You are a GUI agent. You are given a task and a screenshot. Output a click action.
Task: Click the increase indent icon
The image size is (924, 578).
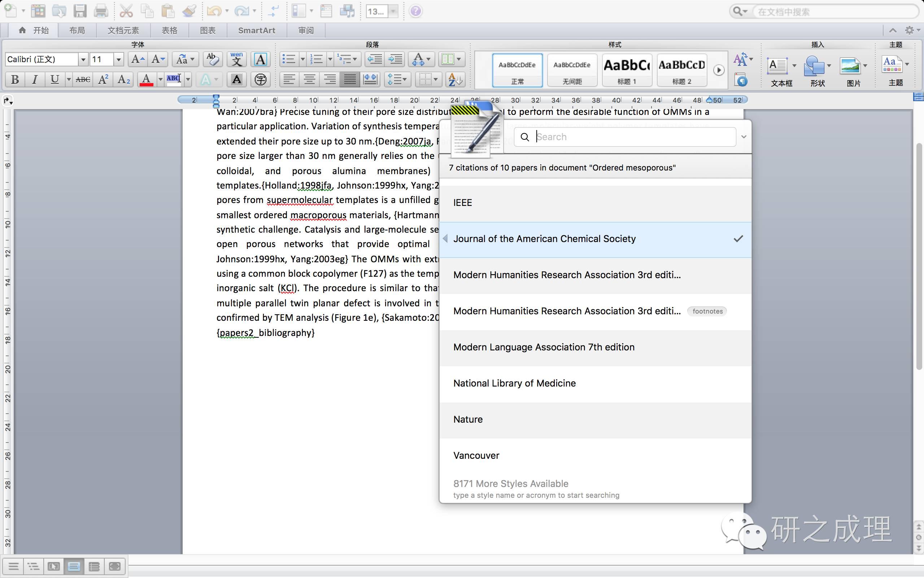tap(395, 59)
